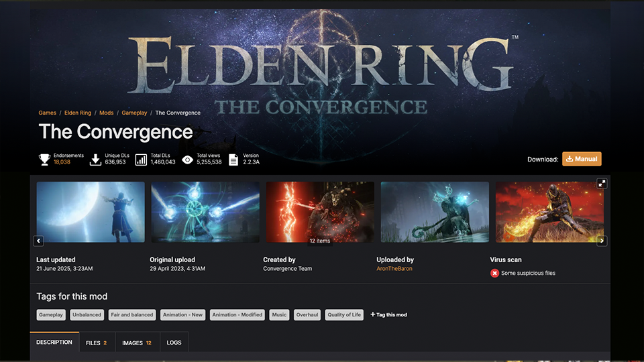This screenshot has width=644, height=362.
Task: Select the Quality of Life tag
Action: pyautogui.click(x=344, y=315)
